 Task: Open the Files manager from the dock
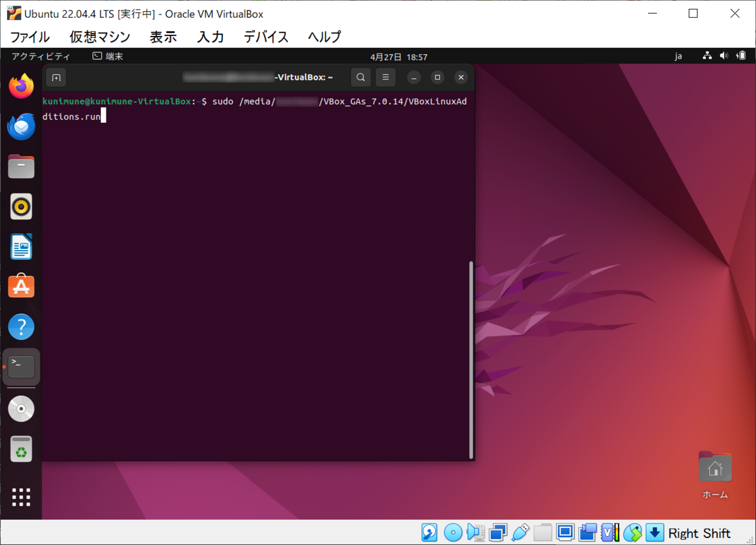[21, 166]
